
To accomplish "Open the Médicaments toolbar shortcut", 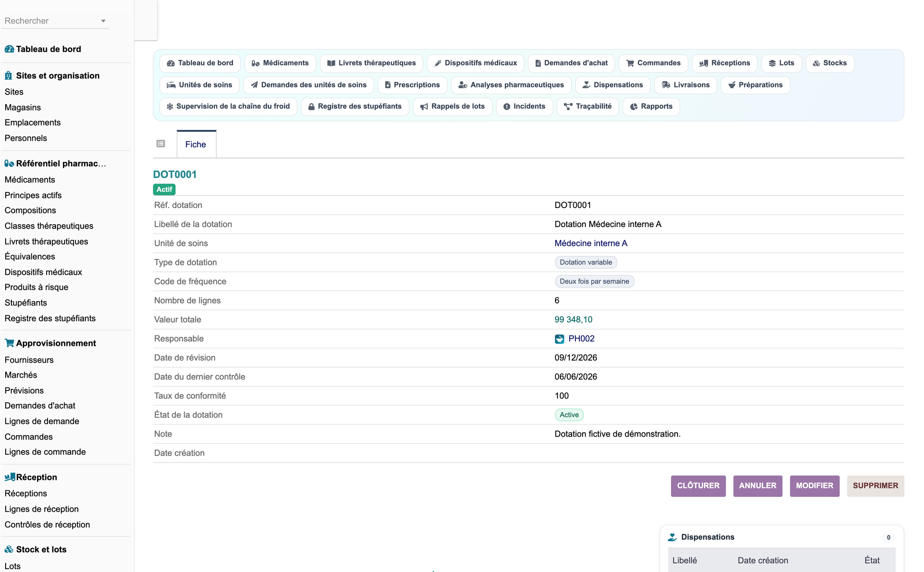I will click(x=280, y=63).
